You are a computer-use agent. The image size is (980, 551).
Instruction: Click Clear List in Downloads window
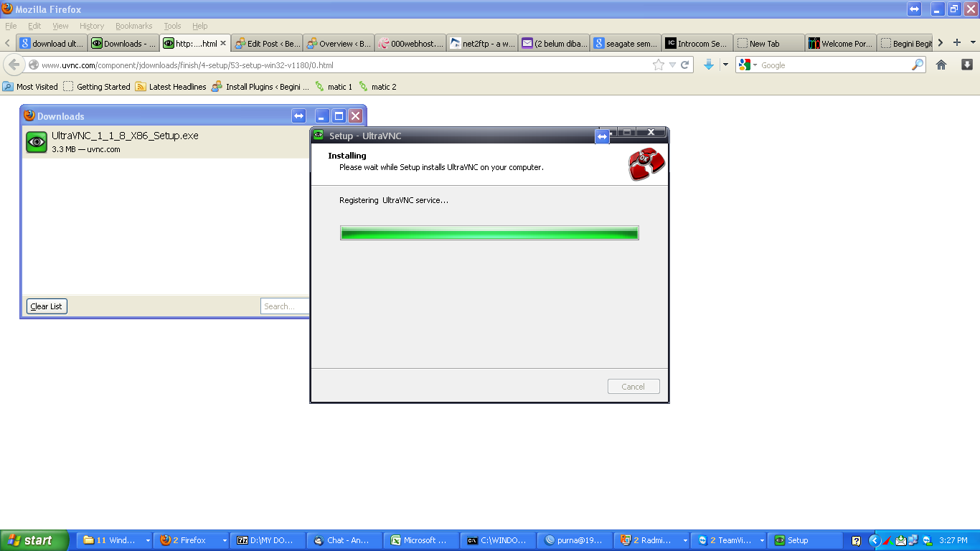point(47,306)
